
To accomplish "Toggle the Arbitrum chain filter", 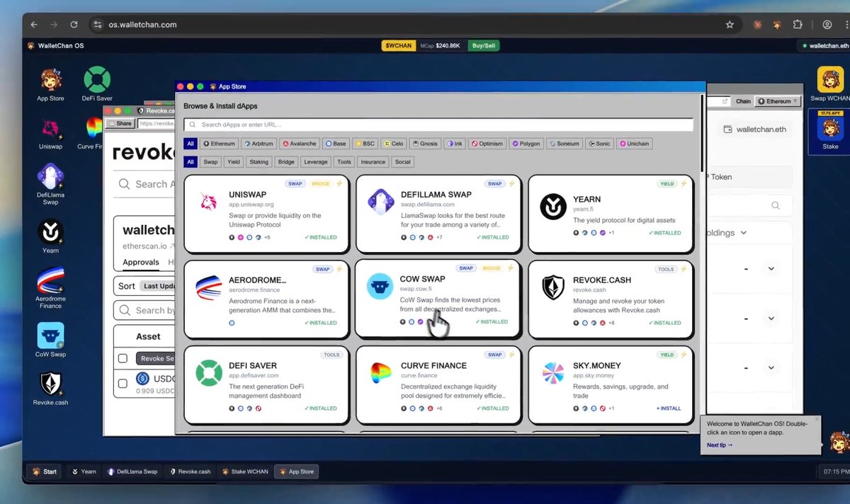I will point(259,144).
